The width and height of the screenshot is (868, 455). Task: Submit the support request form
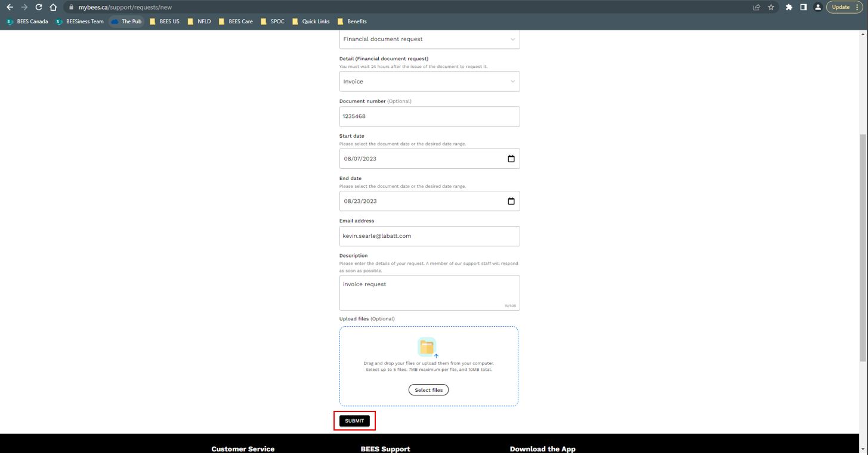[354, 421]
